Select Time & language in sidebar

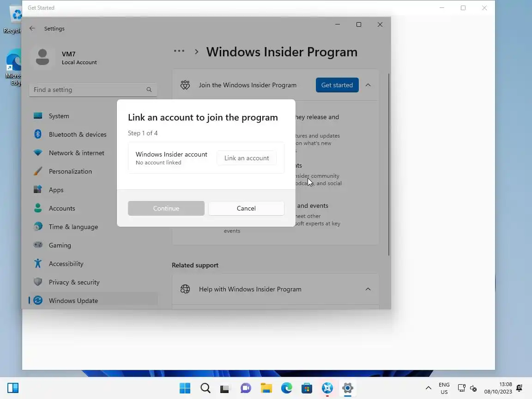pyautogui.click(x=93, y=227)
